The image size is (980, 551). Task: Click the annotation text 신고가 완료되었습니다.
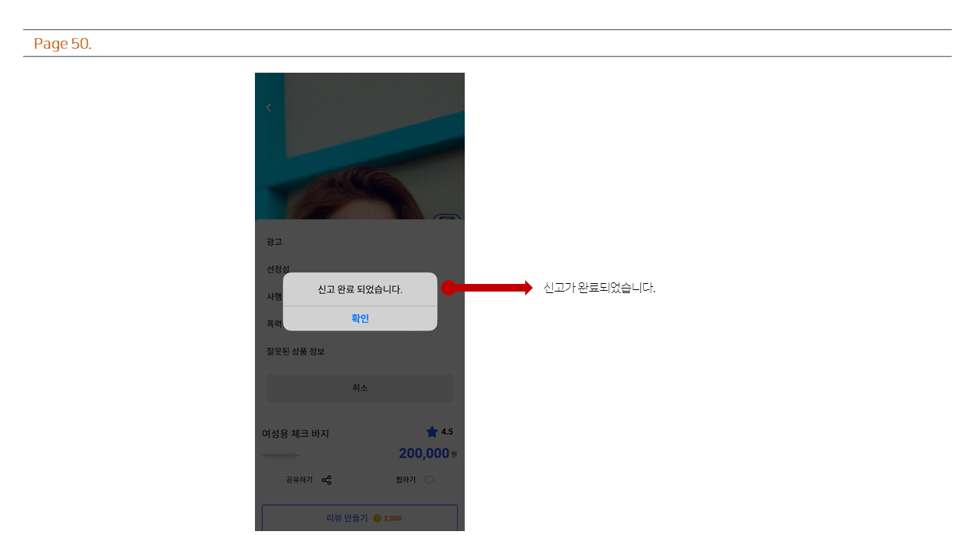599,288
